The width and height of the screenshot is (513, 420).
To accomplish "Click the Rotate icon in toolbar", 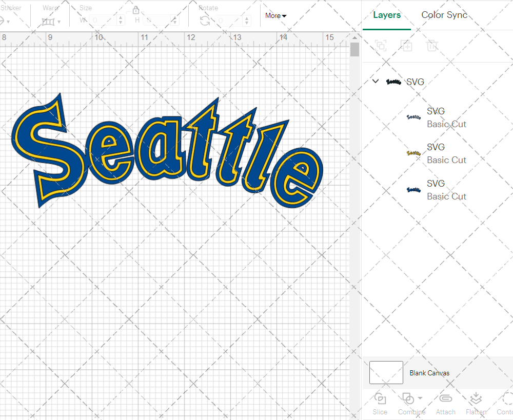I will (205, 21).
